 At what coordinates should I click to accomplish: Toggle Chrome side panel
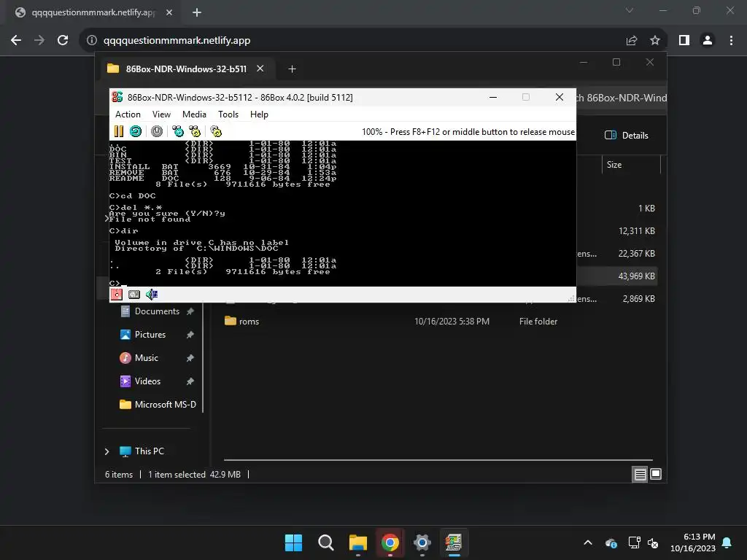pyautogui.click(x=684, y=41)
